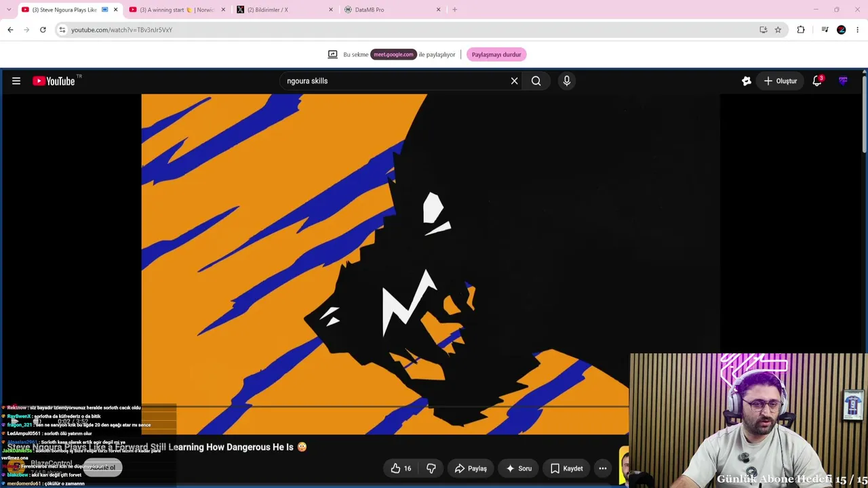
Task: Open YouTube notifications bell
Action: [817, 81]
